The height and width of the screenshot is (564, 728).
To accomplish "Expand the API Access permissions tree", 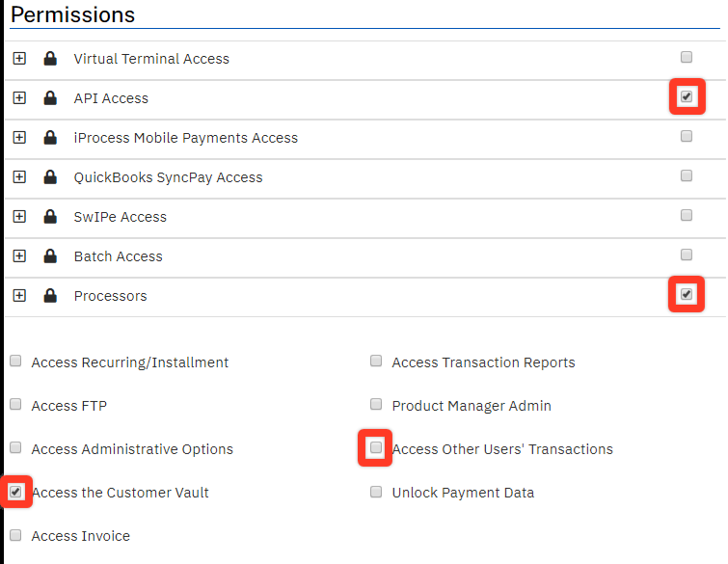I will click(x=19, y=98).
